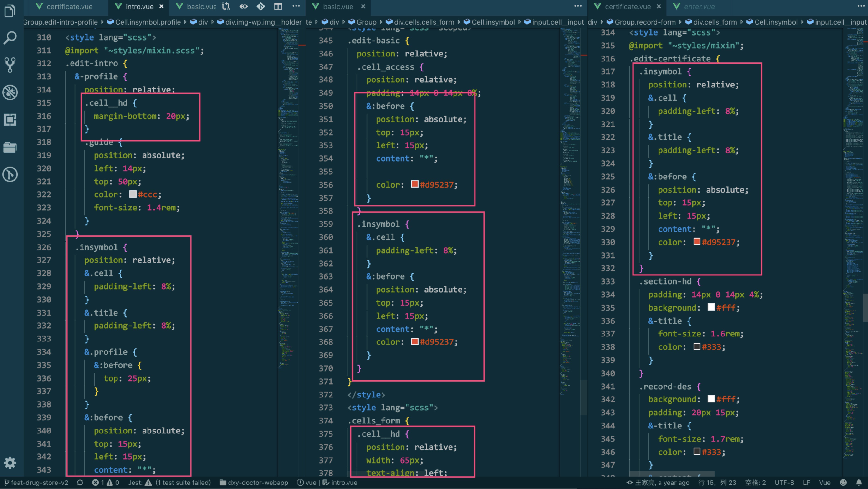Click the Open Changes compare icon
Screen dimensions: 868x489
226,6
